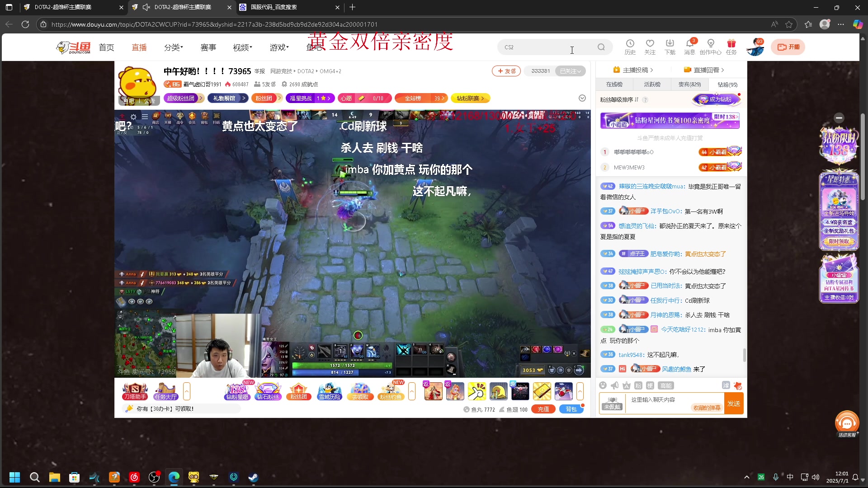Click the user avatar in header

[755, 47]
